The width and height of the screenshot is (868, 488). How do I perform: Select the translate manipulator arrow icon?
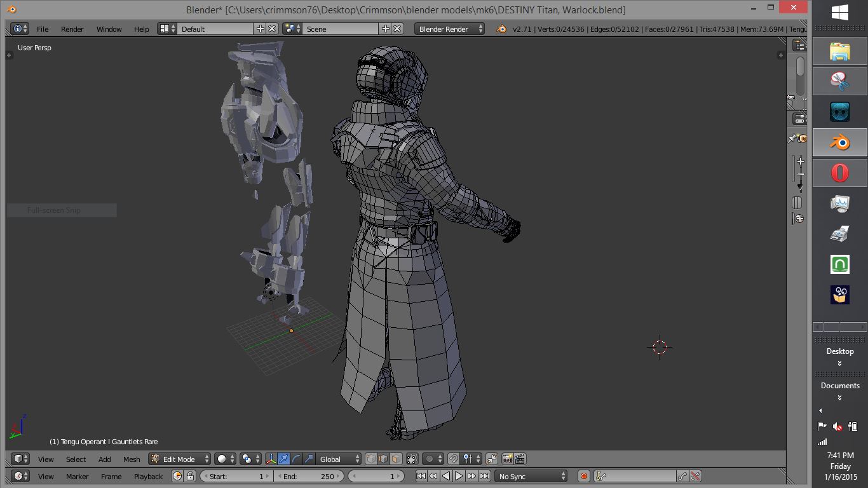tap(283, 459)
